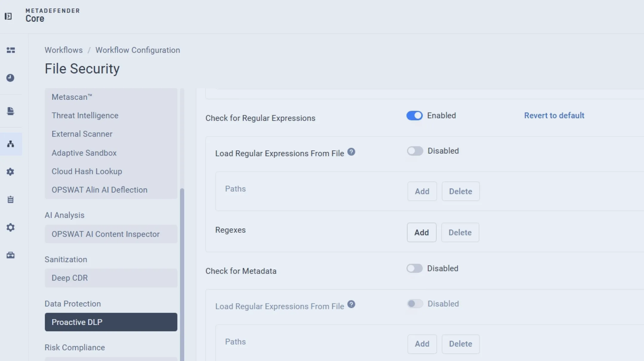Click the AI Analysis group heading
644x361 pixels.
point(64,215)
